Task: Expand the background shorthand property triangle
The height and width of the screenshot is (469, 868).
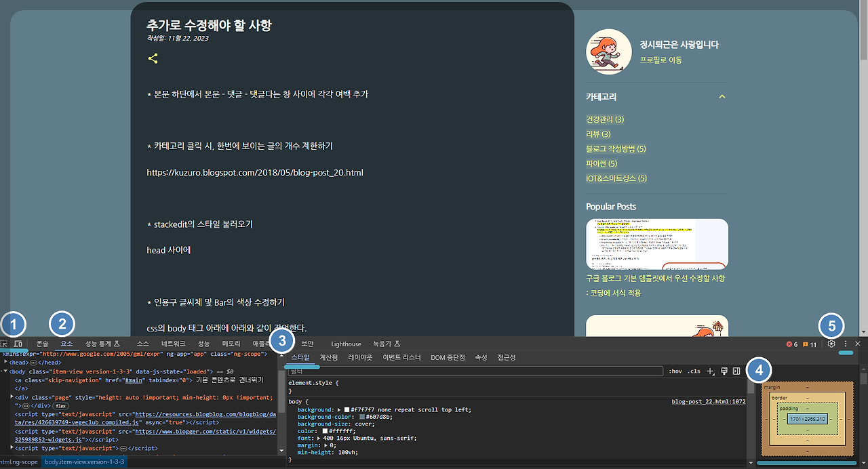Action: [339, 410]
